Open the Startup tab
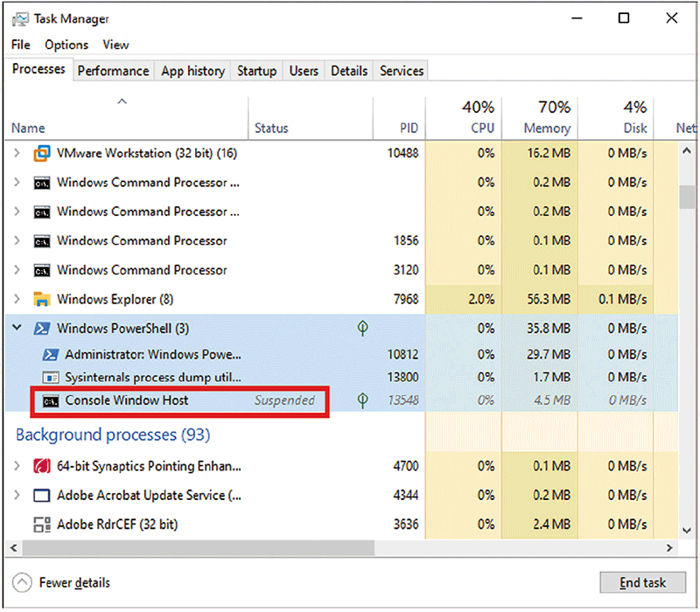The image size is (700, 612). (256, 72)
